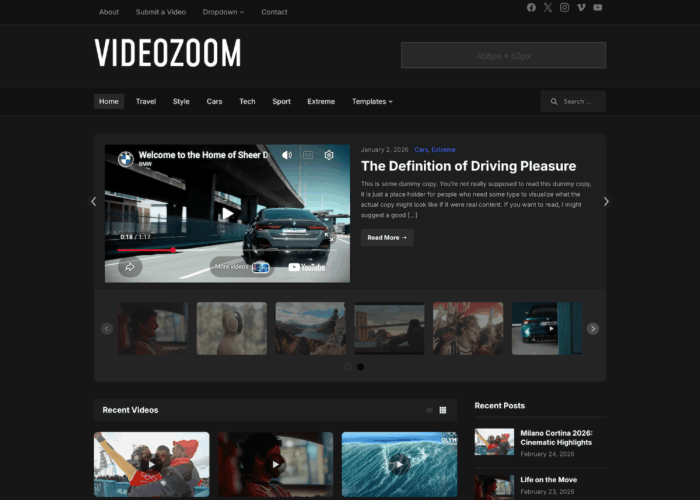Viewport: 700px width, 500px height.
Task: Open video settings gear icon
Action: click(x=328, y=155)
